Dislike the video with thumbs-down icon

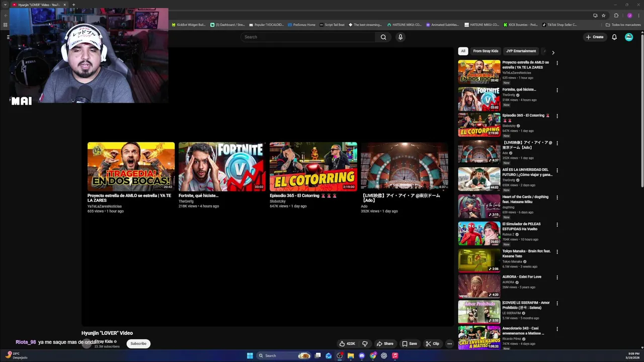click(365, 344)
